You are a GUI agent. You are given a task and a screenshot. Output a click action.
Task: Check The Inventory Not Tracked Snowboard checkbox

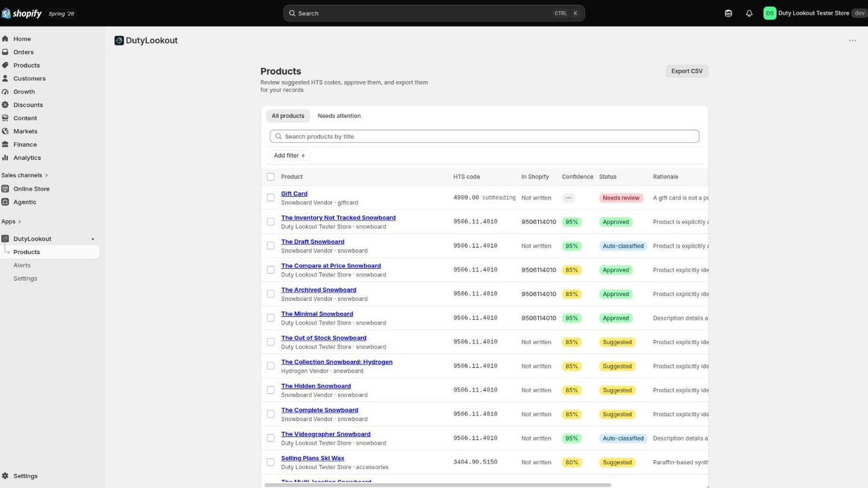tap(271, 222)
